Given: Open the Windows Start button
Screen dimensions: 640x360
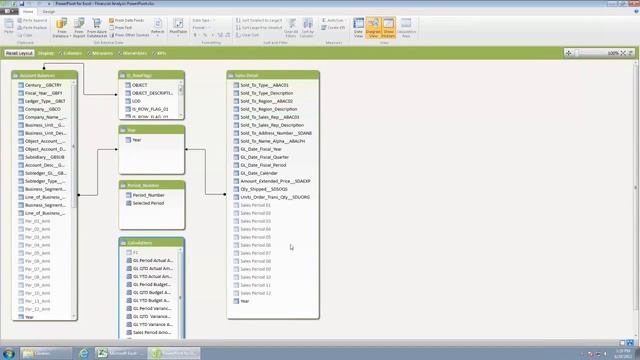Looking at the screenshot, I should (9, 353).
